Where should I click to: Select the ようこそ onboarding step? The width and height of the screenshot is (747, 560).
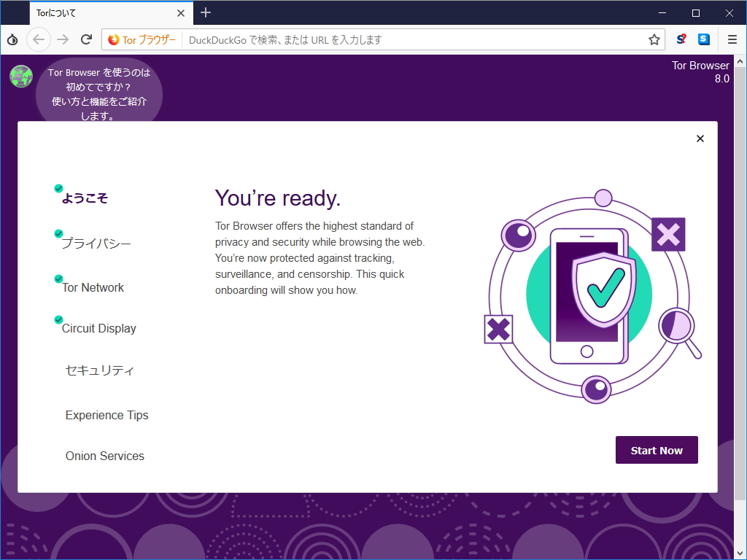pos(85,197)
